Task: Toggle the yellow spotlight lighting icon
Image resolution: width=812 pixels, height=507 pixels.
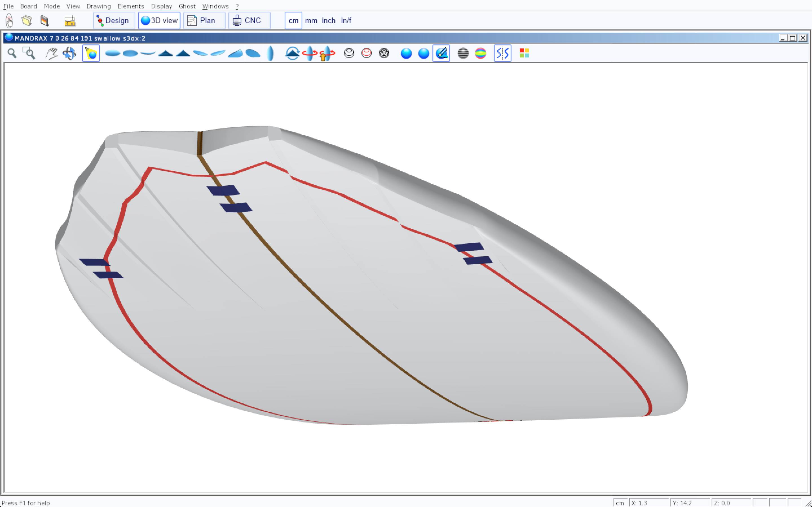Action: pos(91,53)
